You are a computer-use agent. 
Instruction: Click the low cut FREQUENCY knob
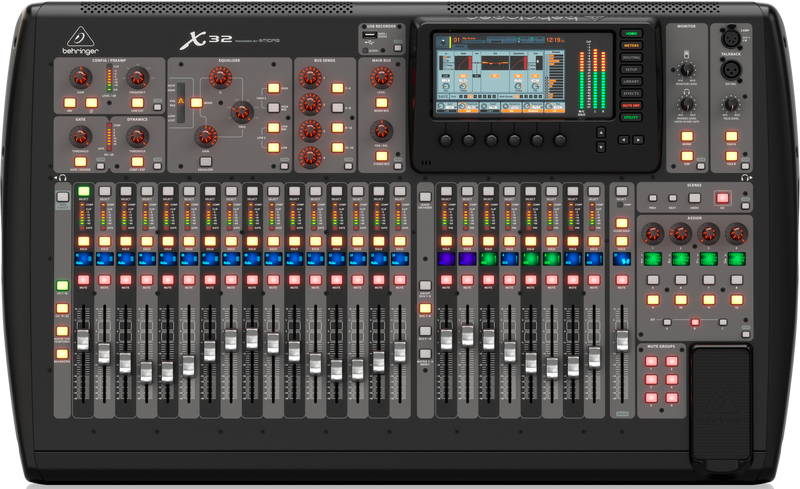137,78
